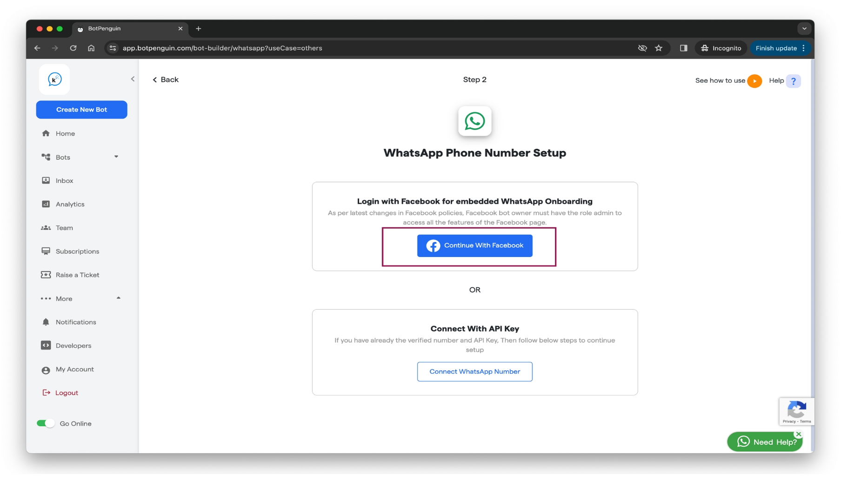
Task: Click the Raise a Ticket icon
Action: click(x=46, y=275)
